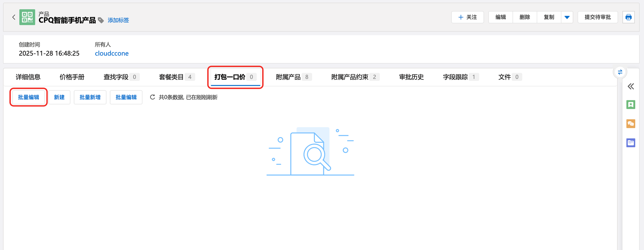This screenshot has height=250, width=644.
Task: Select the 价格手册 tab
Action: (72, 77)
